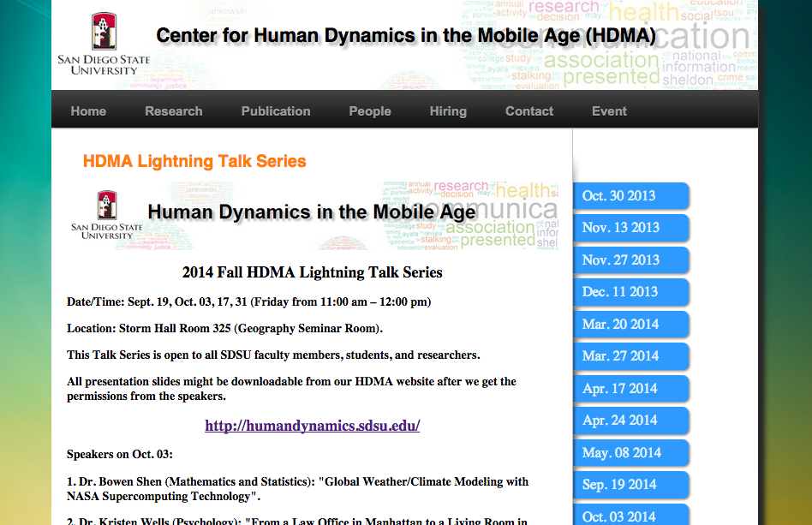
Task: Go to the Contact page
Action: (529, 111)
